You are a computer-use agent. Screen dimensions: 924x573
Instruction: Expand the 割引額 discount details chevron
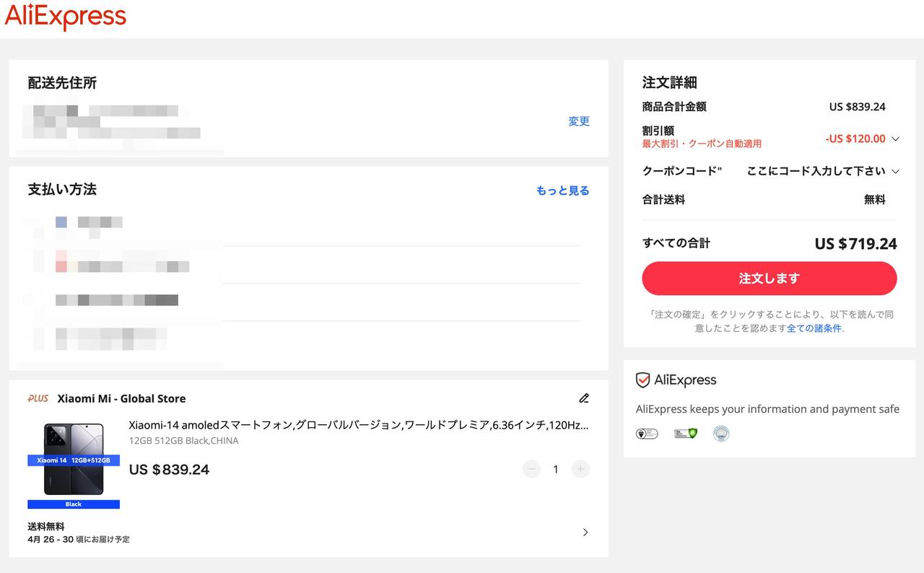click(896, 139)
